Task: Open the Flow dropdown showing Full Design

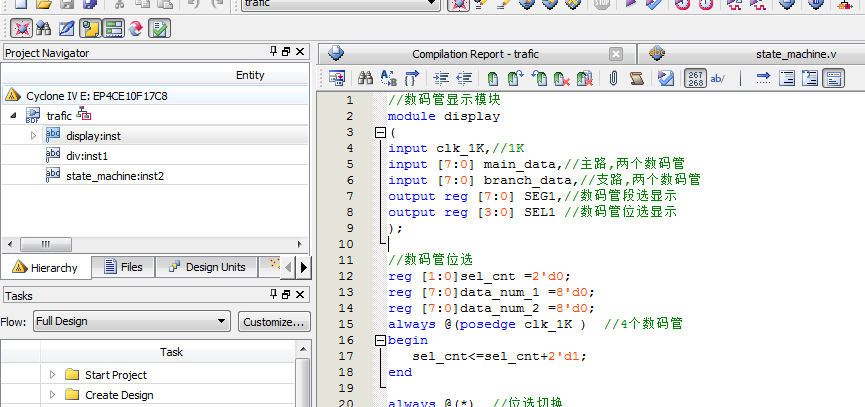Action: 131,322
